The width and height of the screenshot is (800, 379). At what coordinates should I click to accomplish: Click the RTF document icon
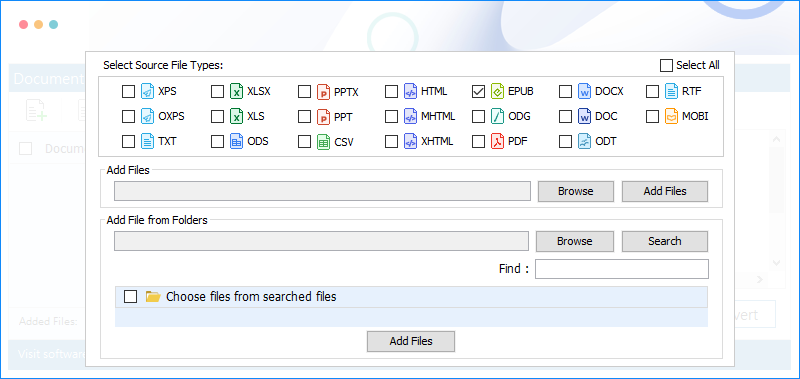(x=671, y=92)
